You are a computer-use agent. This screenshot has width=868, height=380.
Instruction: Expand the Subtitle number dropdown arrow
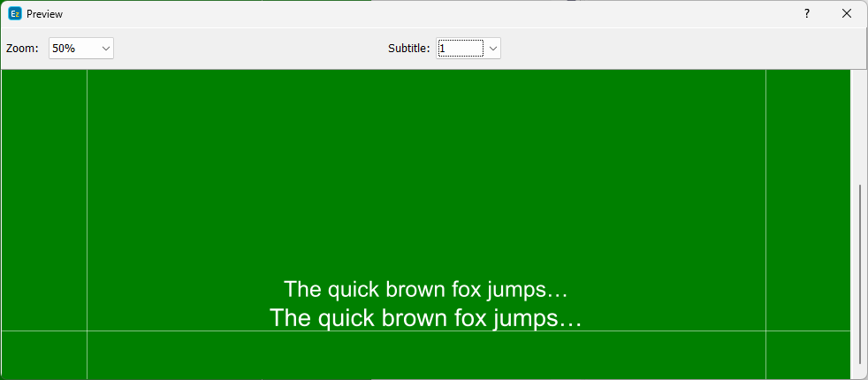point(493,49)
